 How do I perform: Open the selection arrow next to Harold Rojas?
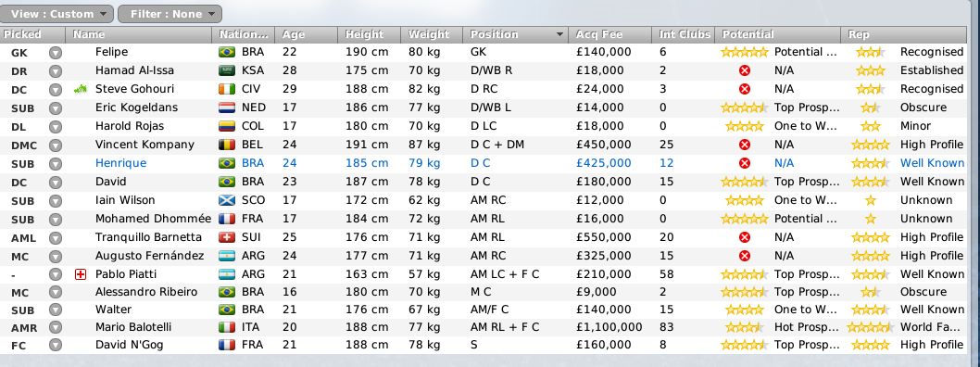56,126
